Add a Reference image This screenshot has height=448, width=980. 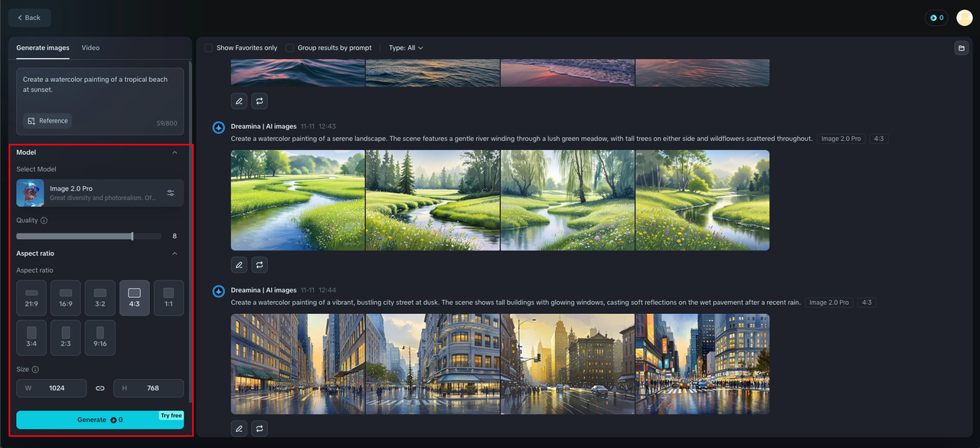click(47, 121)
